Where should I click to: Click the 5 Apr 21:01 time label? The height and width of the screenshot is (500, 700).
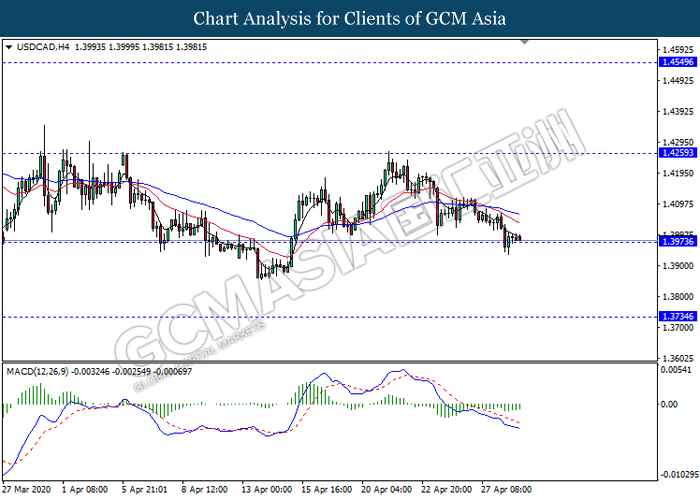145,489
